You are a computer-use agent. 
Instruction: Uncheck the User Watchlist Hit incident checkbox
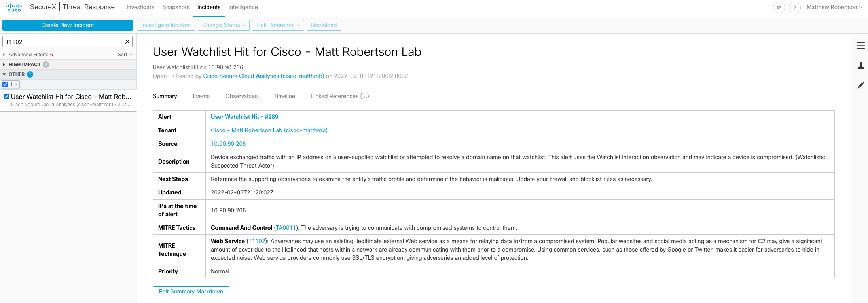6,97
